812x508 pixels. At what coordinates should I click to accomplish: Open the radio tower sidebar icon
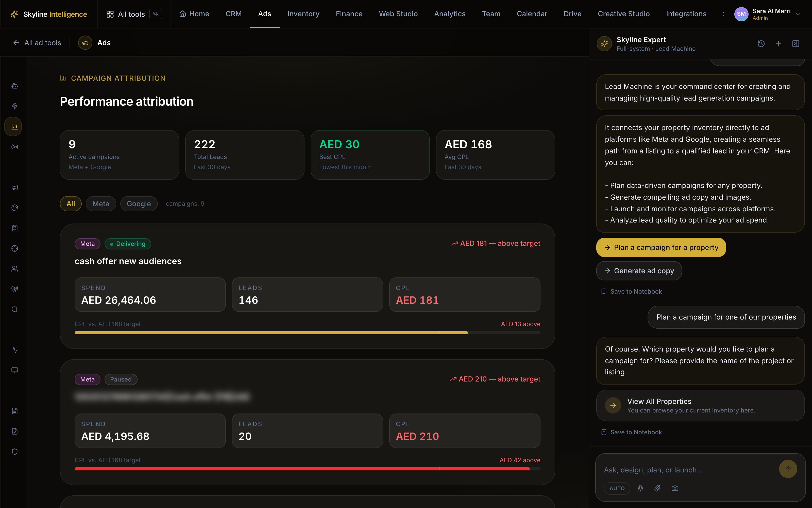[x=14, y=289]
